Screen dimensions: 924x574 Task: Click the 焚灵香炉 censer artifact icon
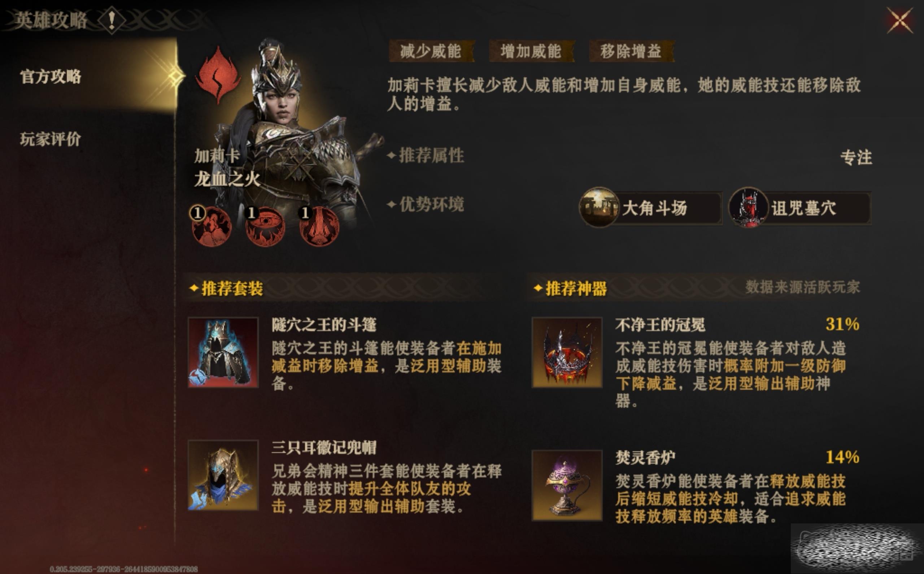click(567, 485)
